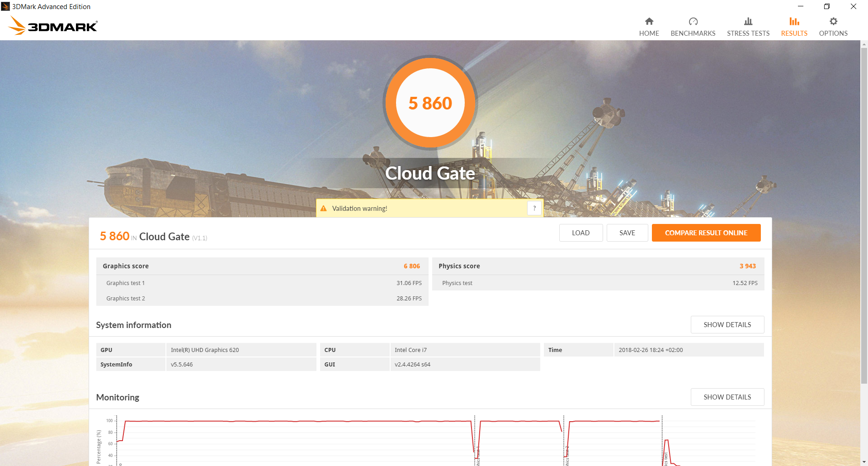Select the Results bar chart icon
This screenshot has height=466, width=868.
pos(794,21)
